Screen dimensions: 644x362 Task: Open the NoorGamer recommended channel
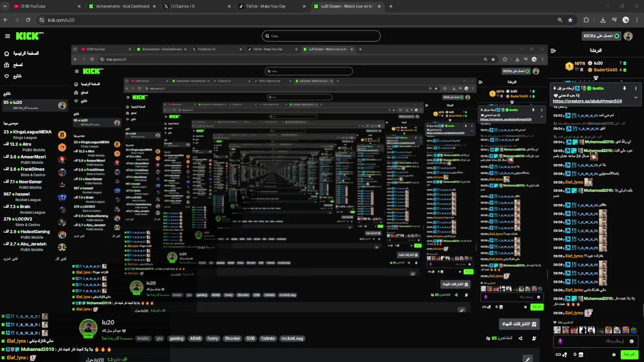click(x=34, y=184)
